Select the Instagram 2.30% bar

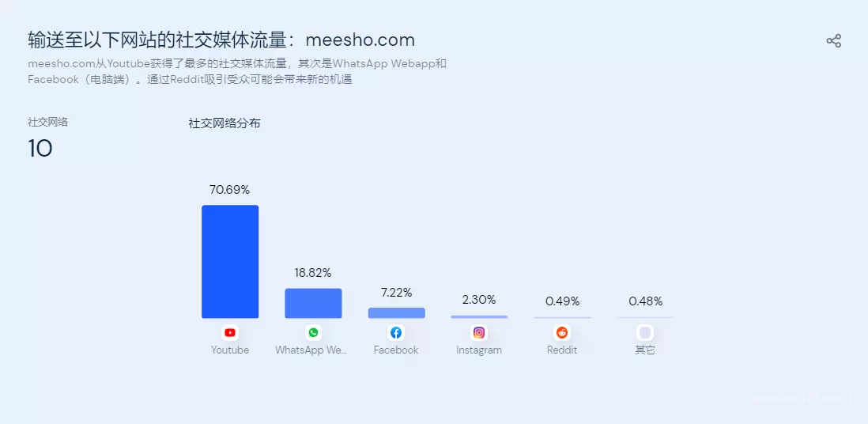(x=479, y=316)
